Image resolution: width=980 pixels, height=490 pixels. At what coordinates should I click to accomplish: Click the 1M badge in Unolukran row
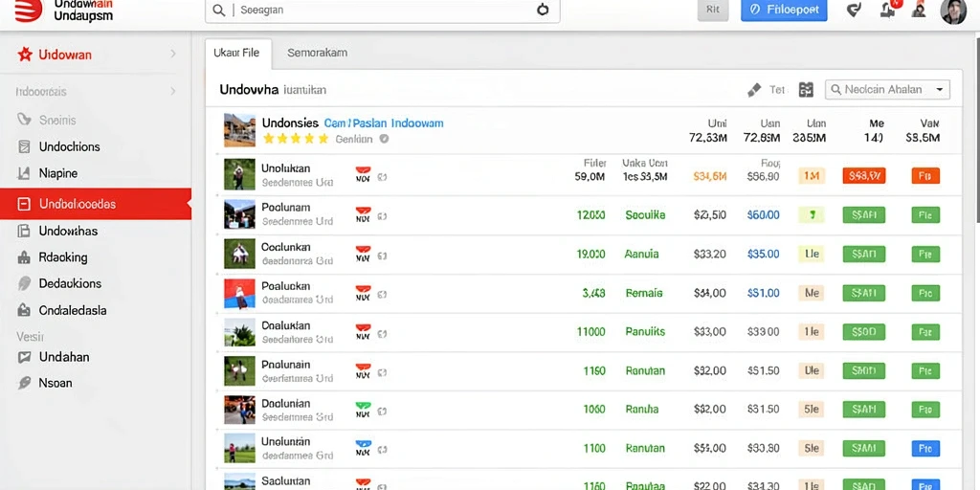click(812, 176)
